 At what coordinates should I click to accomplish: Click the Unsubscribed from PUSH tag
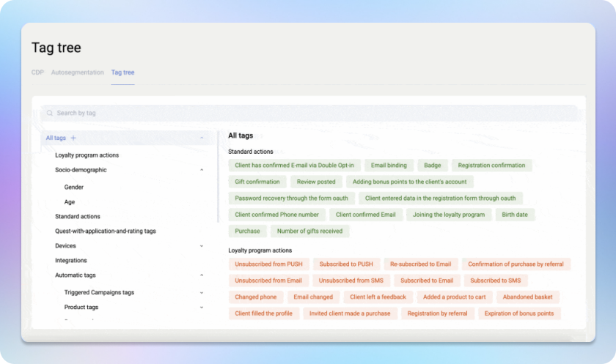pos(268,264)
